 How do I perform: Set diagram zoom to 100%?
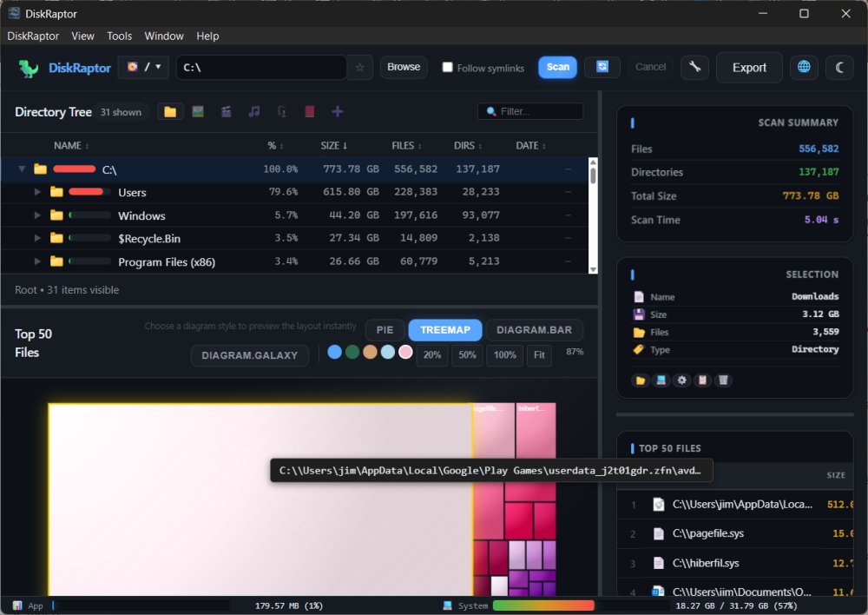pos(504,354)
